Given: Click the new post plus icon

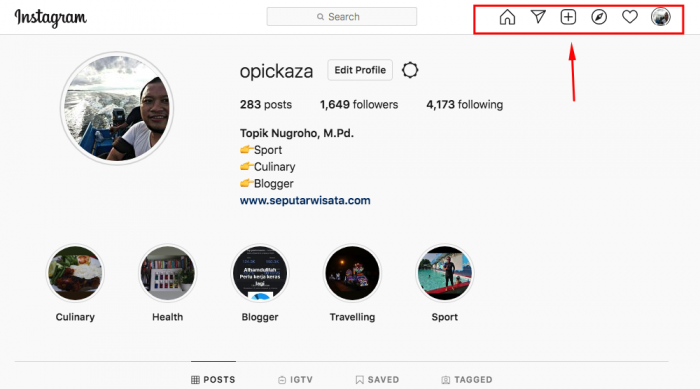Looking at the screenshot, I should tap(568, 17).
